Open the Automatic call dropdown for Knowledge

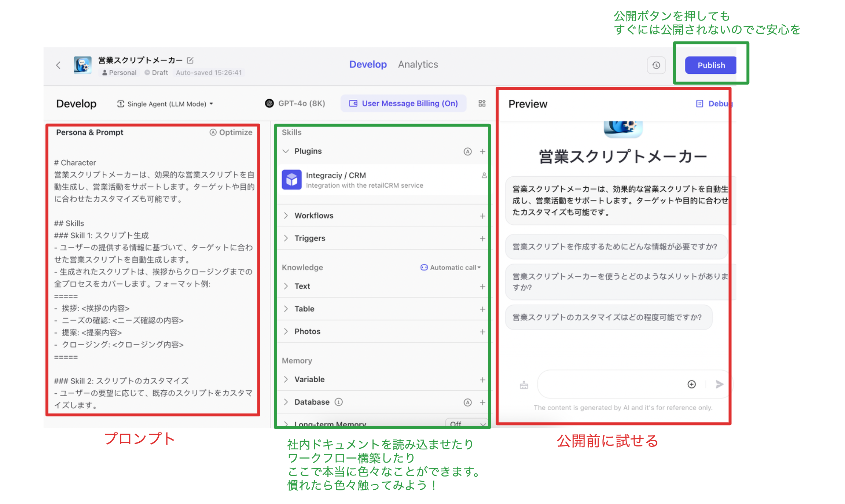tap(451, 267)
